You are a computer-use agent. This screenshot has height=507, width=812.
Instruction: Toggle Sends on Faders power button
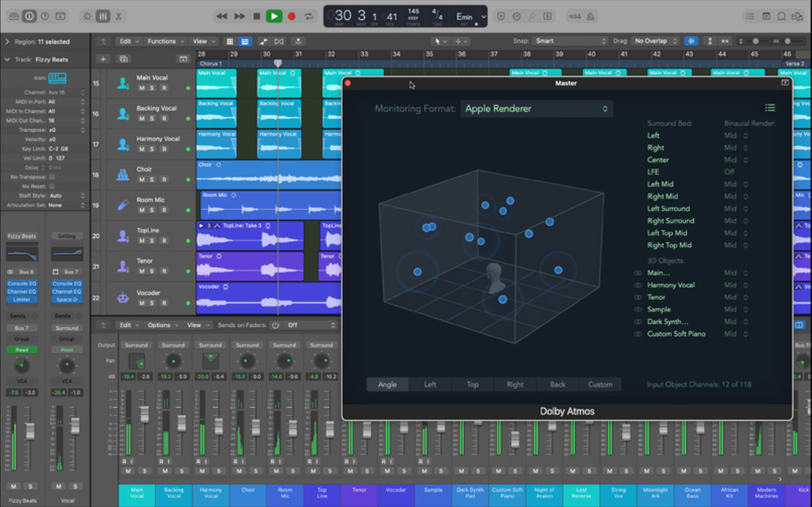tap(275, 325)
